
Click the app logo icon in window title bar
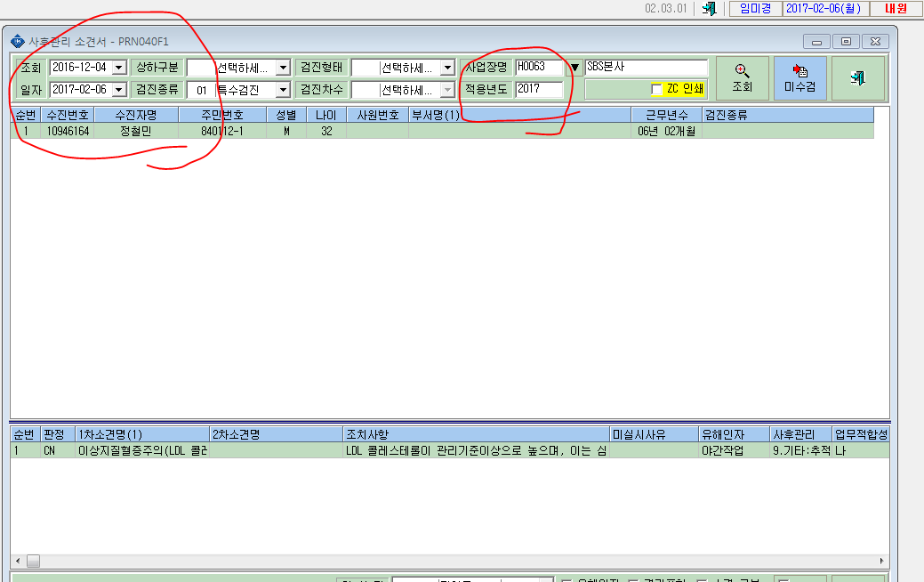tap(18, 41)
